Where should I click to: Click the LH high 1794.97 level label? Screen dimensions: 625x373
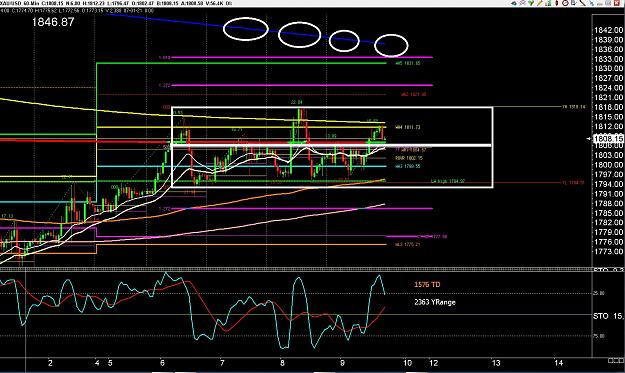[448, 182]
